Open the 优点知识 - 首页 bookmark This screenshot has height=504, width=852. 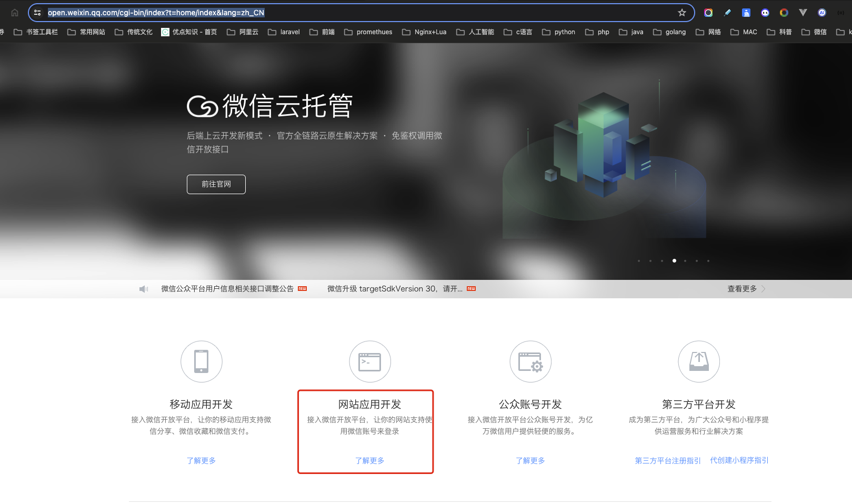pyautogui.click(x=189, y=32)
